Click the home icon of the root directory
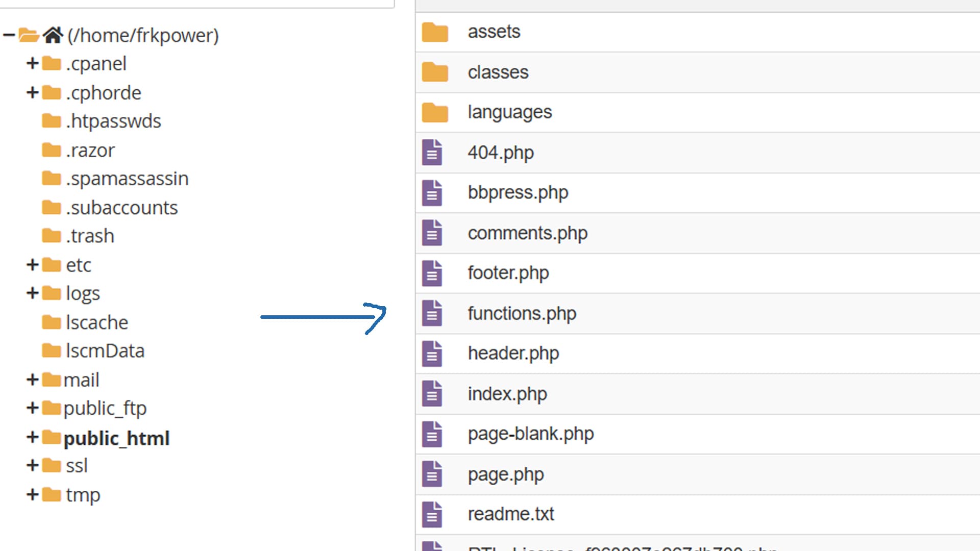980x551 pixels. pos(53,35)
